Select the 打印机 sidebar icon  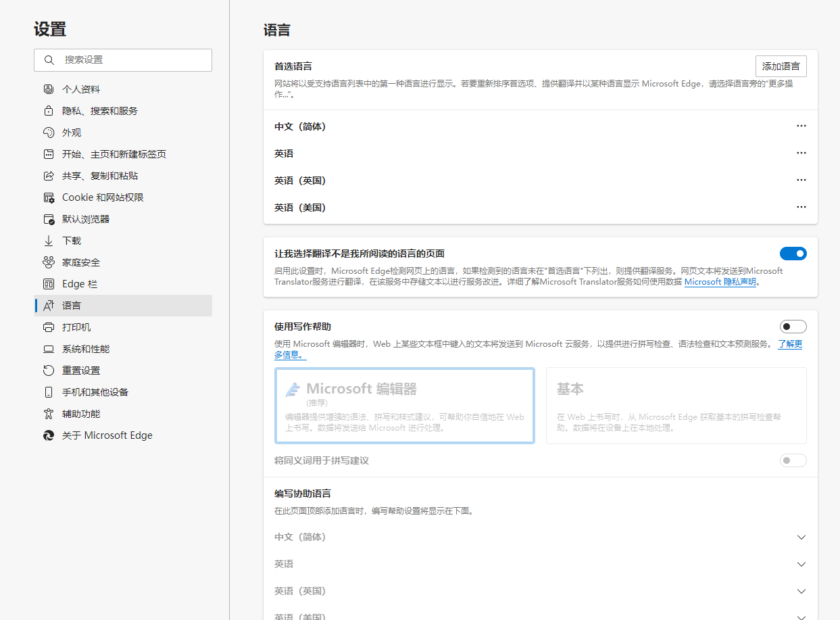48,327
